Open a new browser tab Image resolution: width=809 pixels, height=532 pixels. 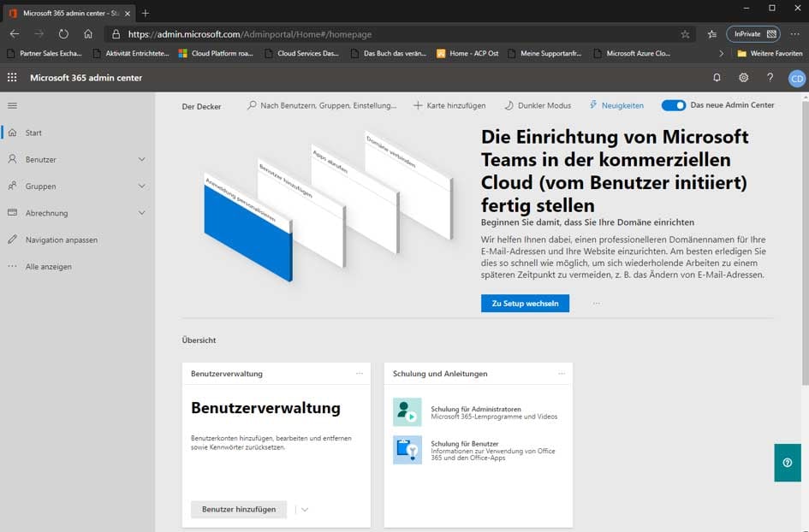pos(146,13)
